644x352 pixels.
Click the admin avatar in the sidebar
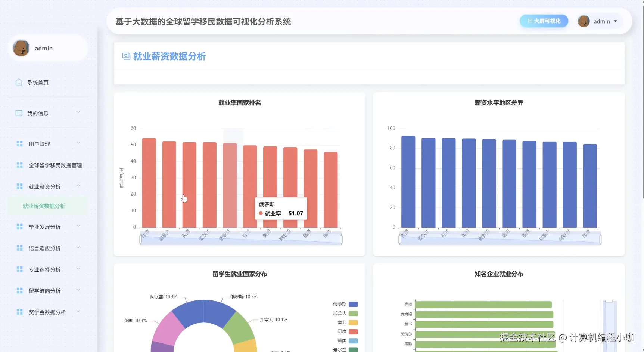[21, 48]
